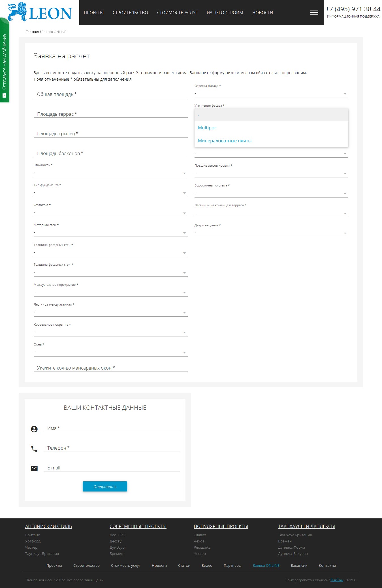382x588 pixels.
Task: Click the person icon beside Имя
Action: (34, 429)
